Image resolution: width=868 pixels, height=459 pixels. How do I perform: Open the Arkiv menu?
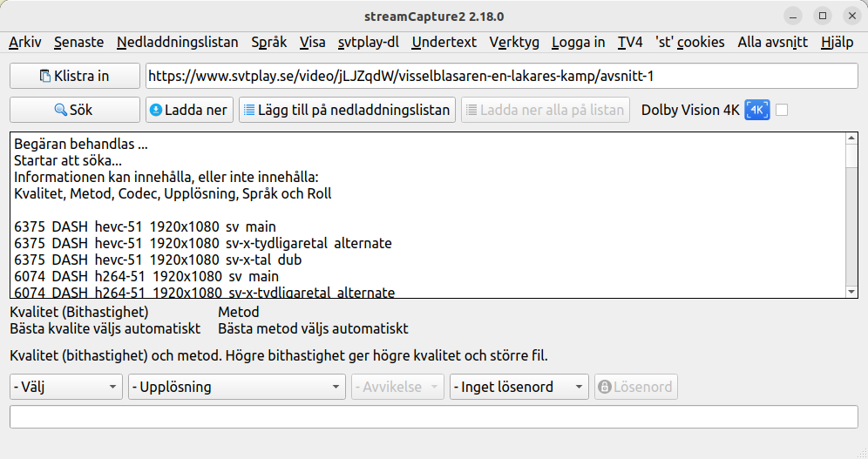pos(25,42)
